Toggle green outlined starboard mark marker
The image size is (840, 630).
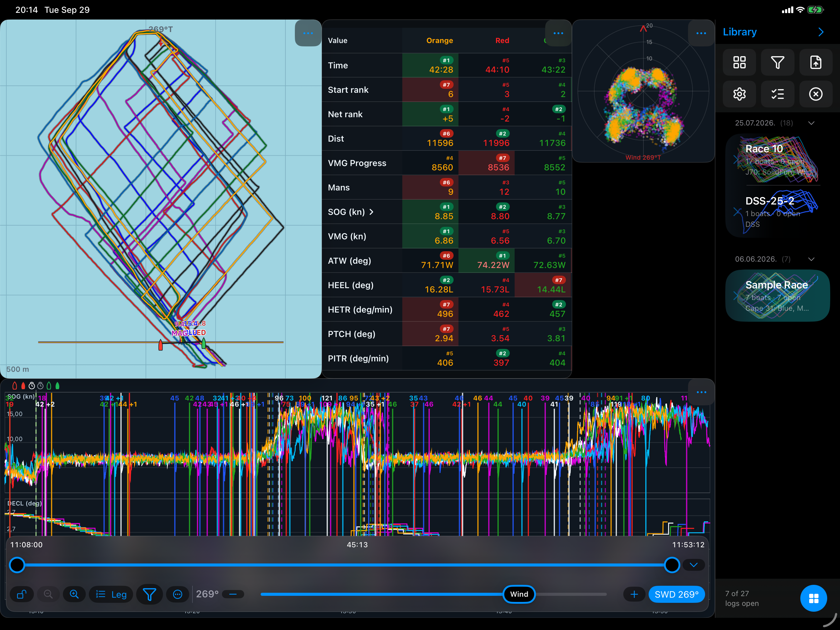tap(49, 386)
